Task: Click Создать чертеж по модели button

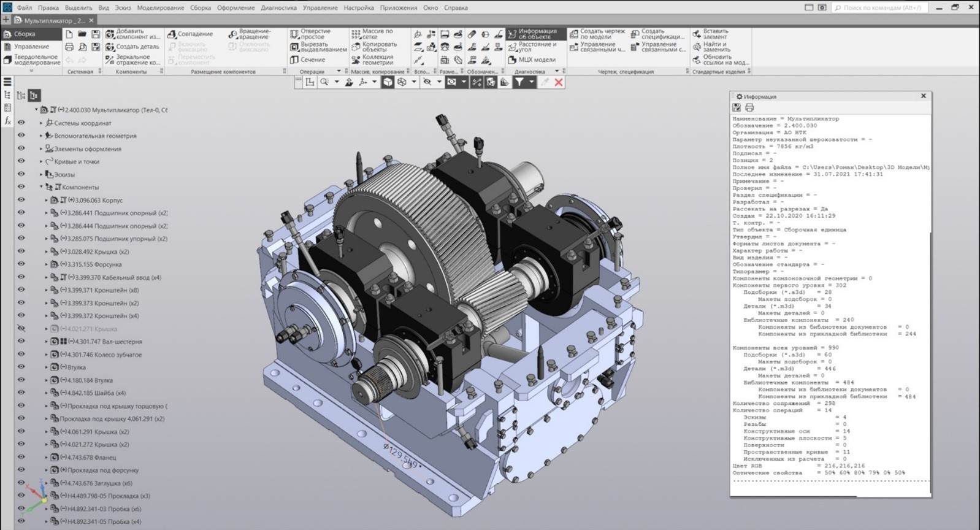Action: [x=597, y=34]
